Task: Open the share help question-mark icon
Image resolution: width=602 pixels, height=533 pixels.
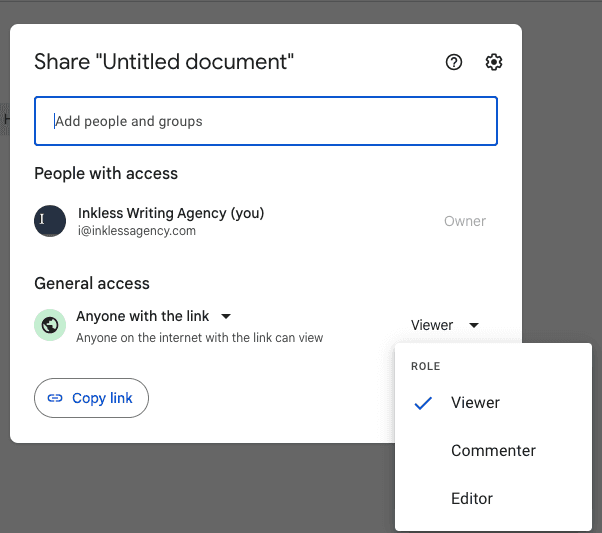Action: [453, 62]
